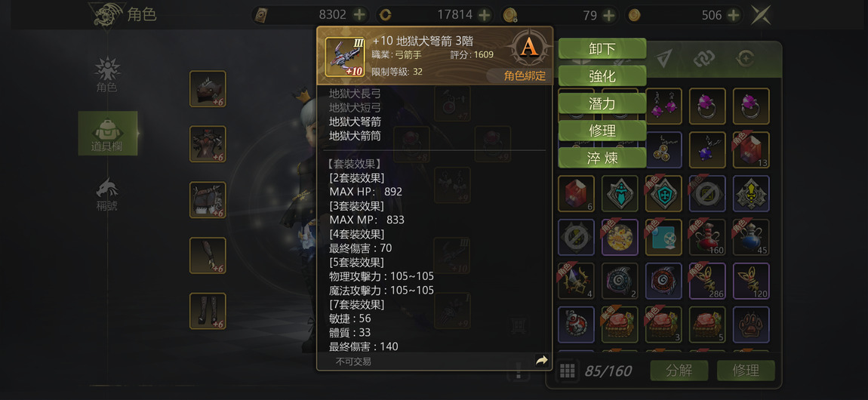Screen dimensions: 868x400
Task: Select the blue potion stack of 45
Action: coord(751,237)
